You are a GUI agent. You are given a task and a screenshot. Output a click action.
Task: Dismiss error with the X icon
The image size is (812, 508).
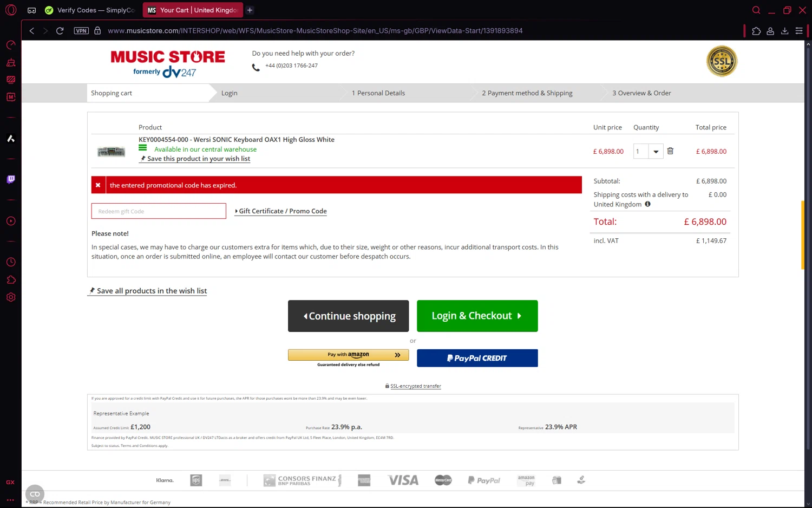tap(98, 185)
